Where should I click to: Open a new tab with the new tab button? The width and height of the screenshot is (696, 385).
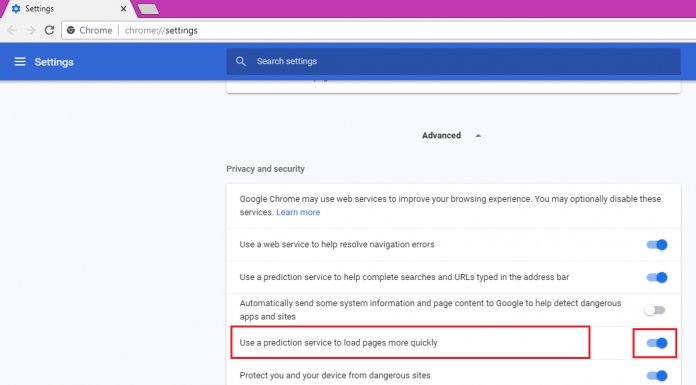148,9
